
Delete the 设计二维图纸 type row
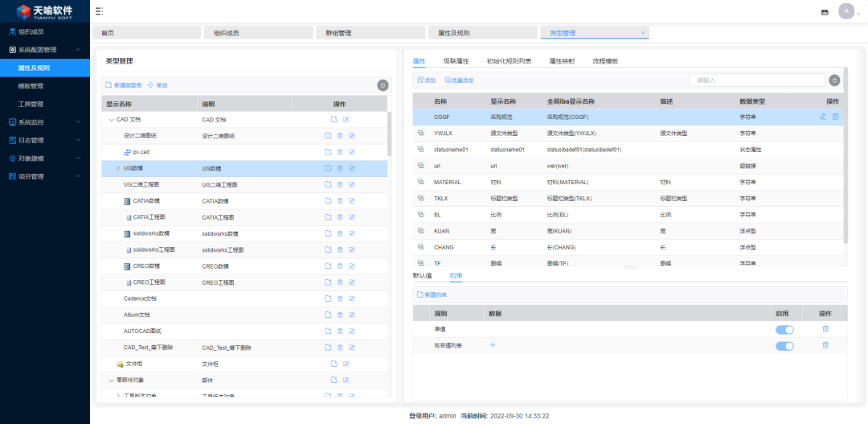tap(340, 136)
